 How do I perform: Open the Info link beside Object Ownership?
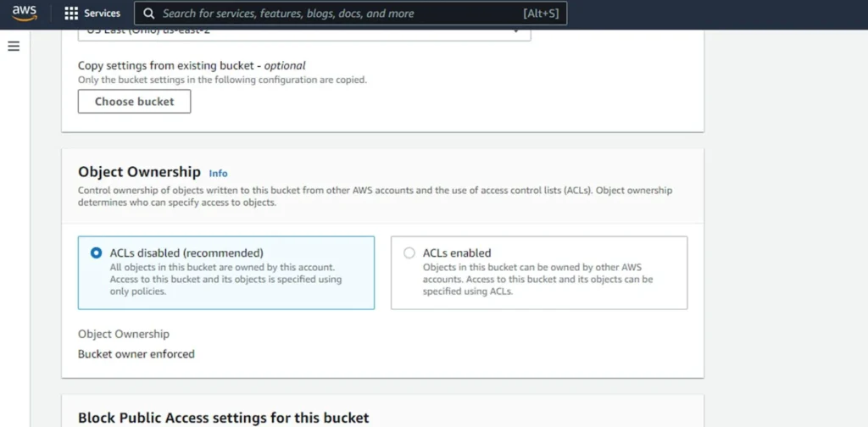218,173
